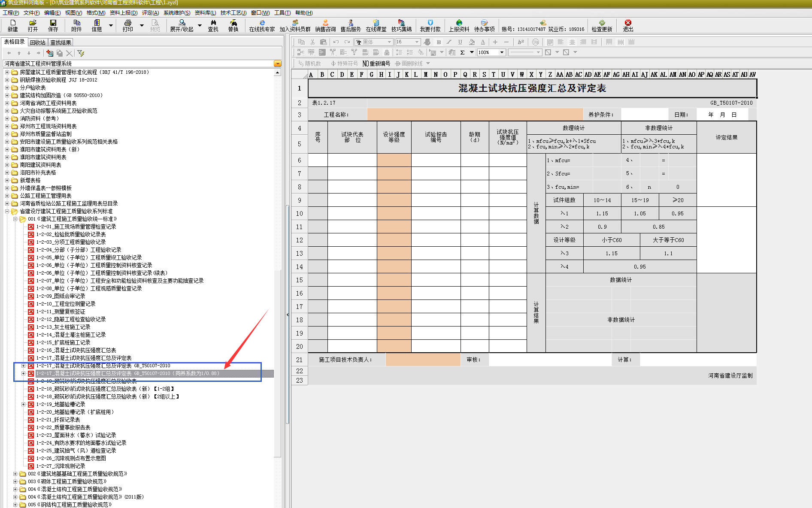Click the font color A icon
Image resolution: width=812 pixels, height=508 pixels.
pyautogui.click(x=483, y=42)
